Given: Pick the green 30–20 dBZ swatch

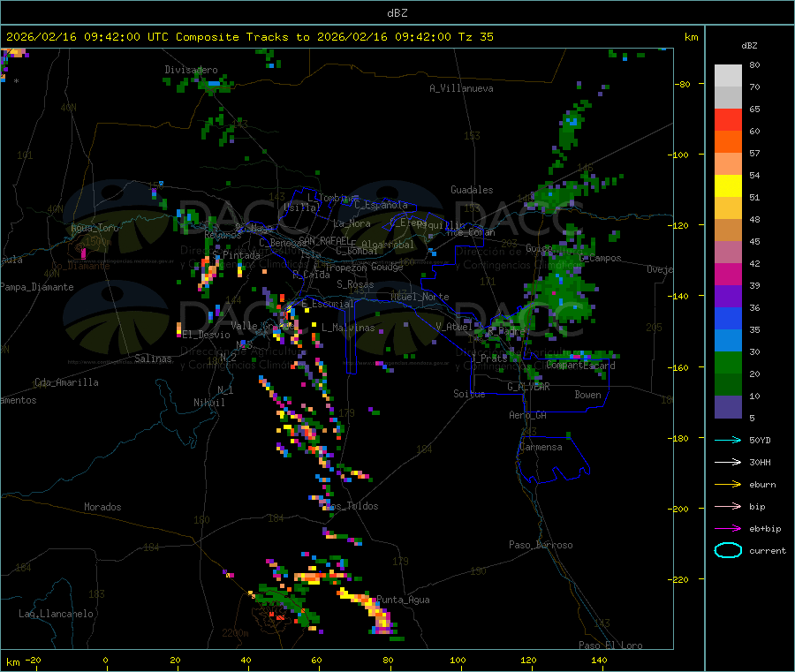Looking at the screenshot, I should 728,362.
